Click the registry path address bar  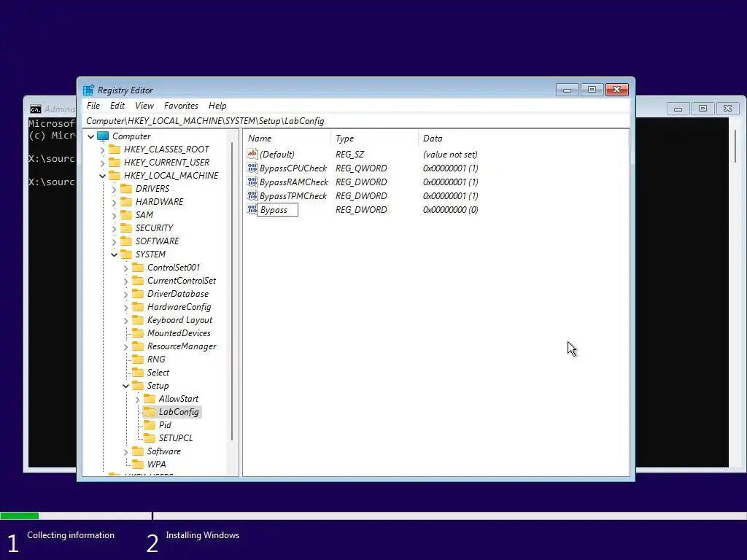(x=356, y=121)
